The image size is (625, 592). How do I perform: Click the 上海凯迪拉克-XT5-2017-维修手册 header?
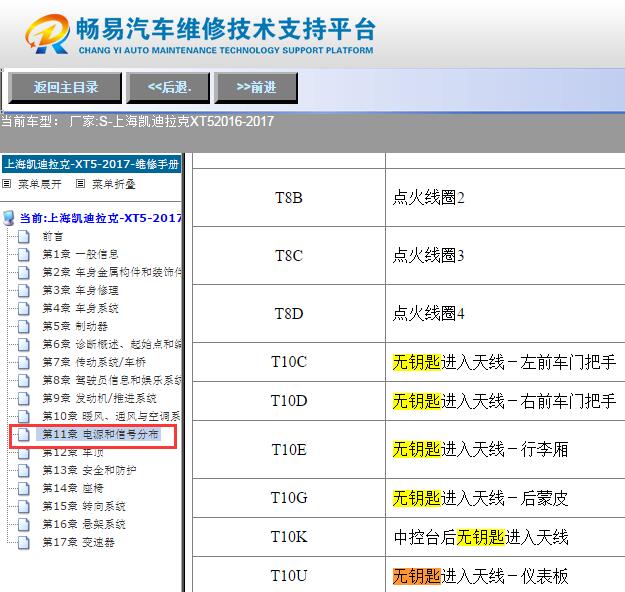[x=91, y=164]
